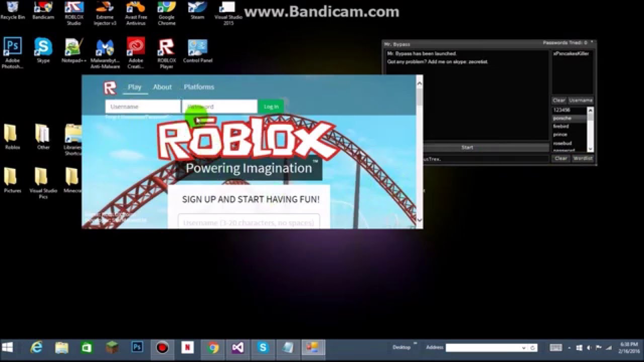Viewport: 644px width, 362px height.
Task: Select the Steam desktop shortcut
Action: [x=197, y=10]
